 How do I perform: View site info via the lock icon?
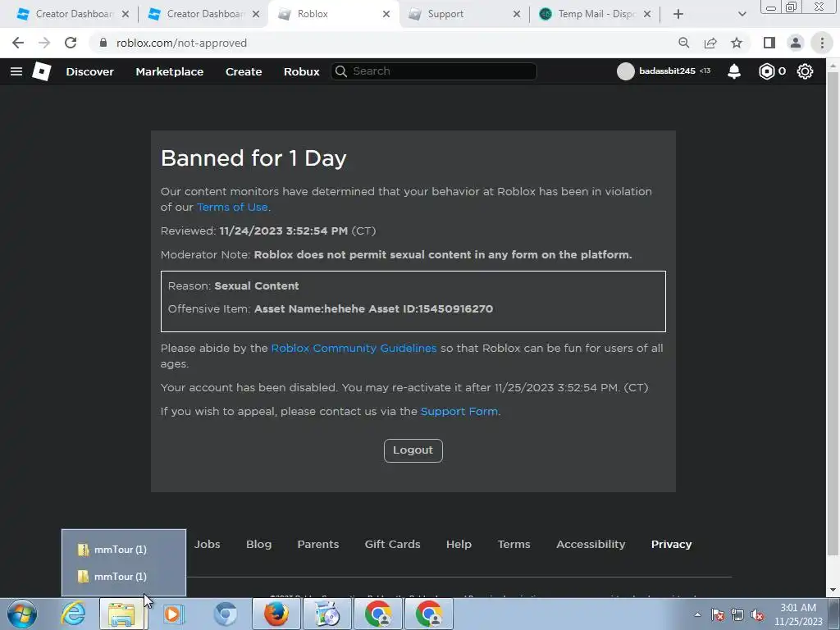coord(103,43)
